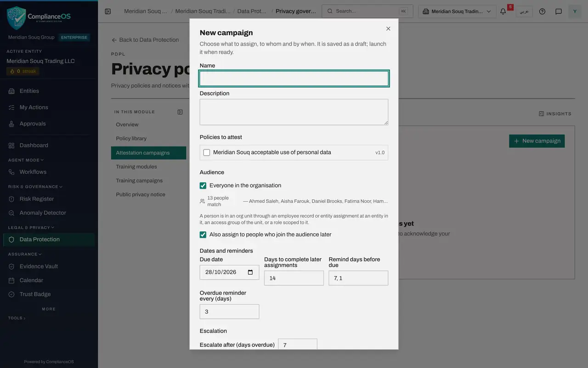Check Meridian Souq acceptable use policy

pyautogui.click(x=207, y=152)
